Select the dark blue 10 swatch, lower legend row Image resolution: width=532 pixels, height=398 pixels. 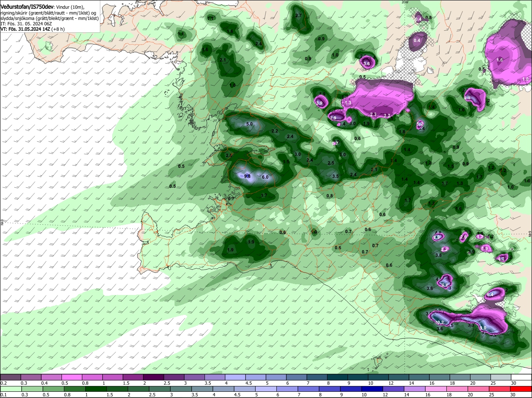tap(372, 388)
